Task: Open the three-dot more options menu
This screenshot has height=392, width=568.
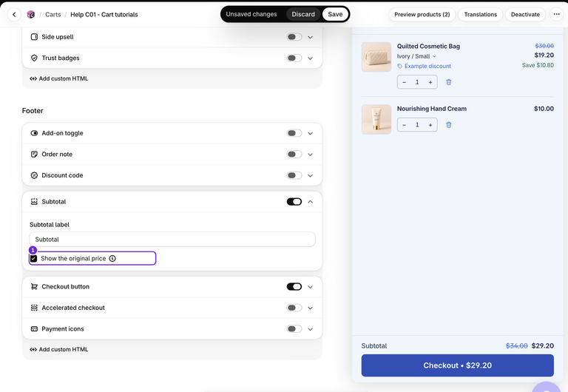Action: (557, 15)
